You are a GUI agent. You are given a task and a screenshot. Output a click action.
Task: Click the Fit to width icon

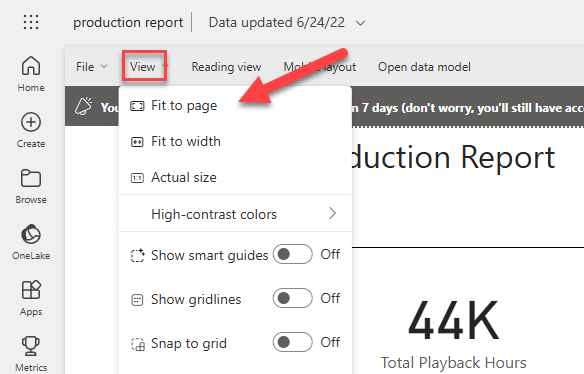pos(137,142)
